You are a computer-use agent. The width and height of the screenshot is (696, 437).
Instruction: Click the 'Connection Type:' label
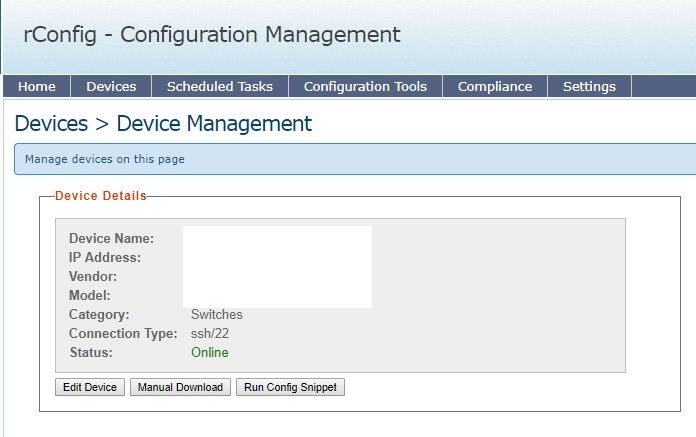[123, 333]
